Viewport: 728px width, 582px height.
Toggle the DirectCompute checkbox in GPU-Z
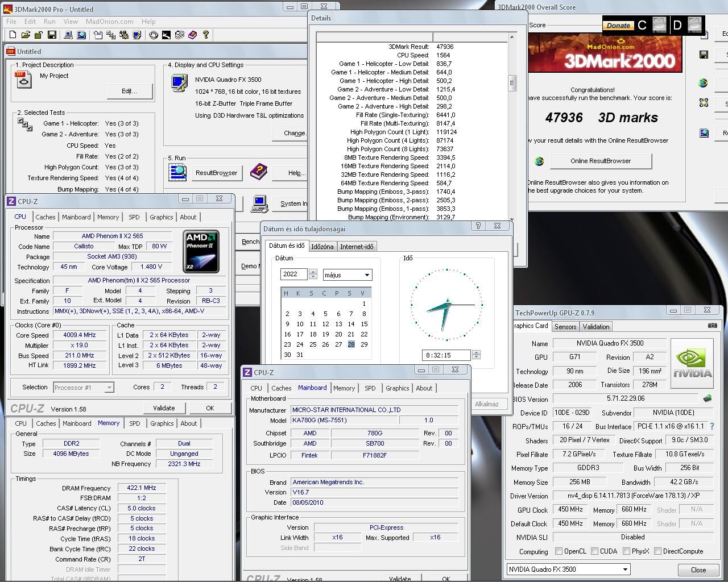pyautogui.click(x=657, y=551)
